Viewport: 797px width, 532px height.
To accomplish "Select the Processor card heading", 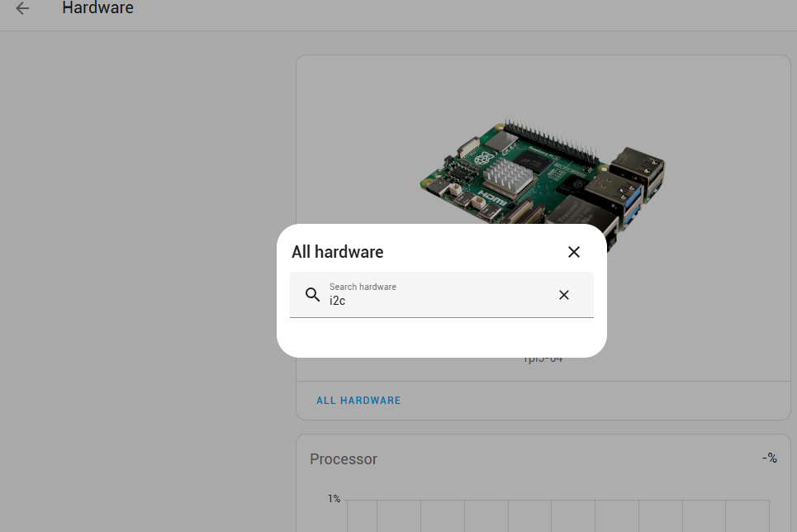I will point(344,459).
